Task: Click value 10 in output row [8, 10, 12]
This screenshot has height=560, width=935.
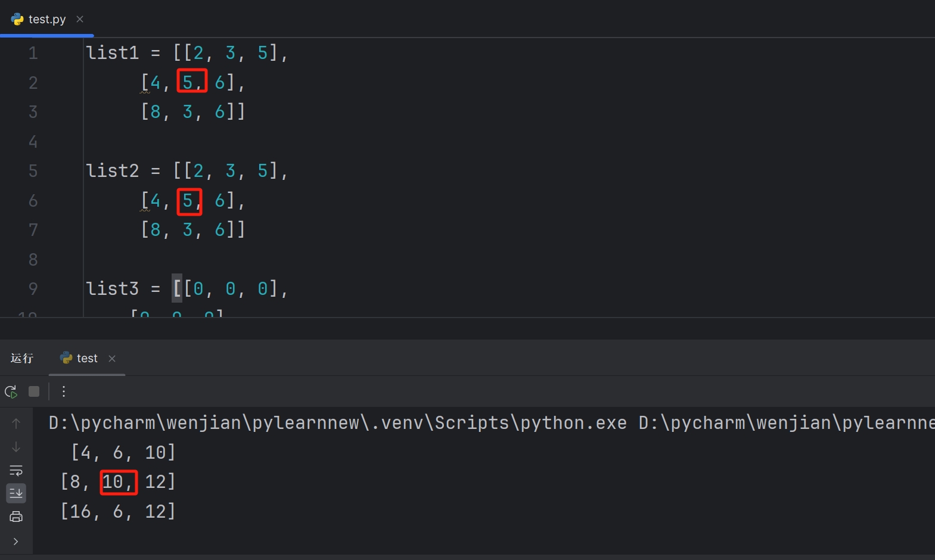Action: (x=113, y=482)
